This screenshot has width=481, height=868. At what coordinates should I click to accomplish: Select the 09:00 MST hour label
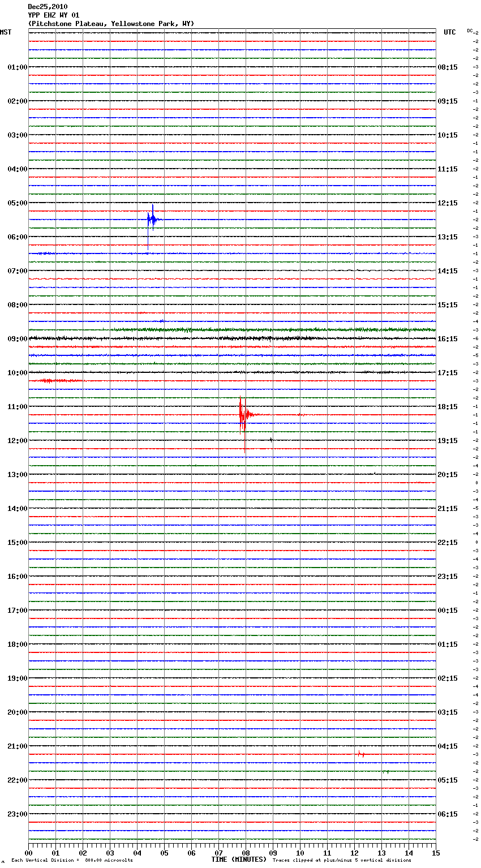click(x=18, y=339)
